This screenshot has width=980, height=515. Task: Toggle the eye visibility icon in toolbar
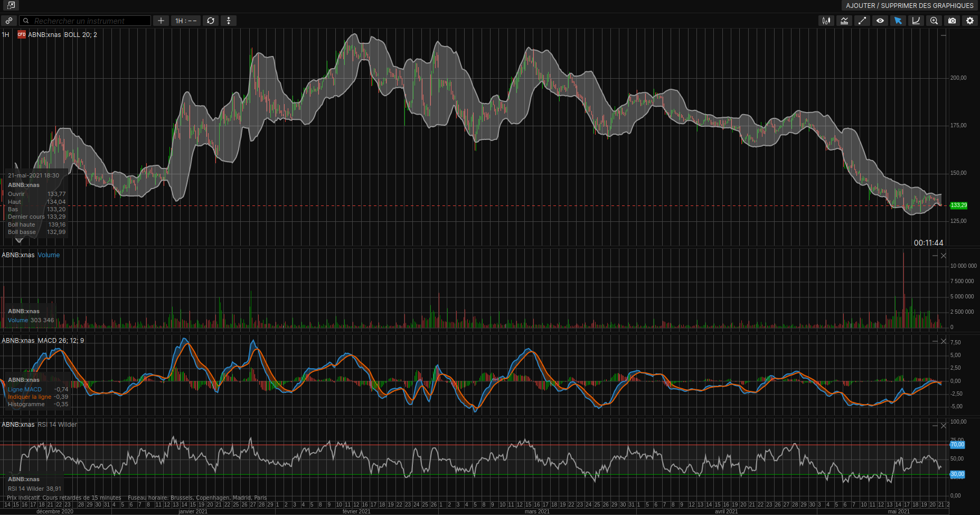880,21
